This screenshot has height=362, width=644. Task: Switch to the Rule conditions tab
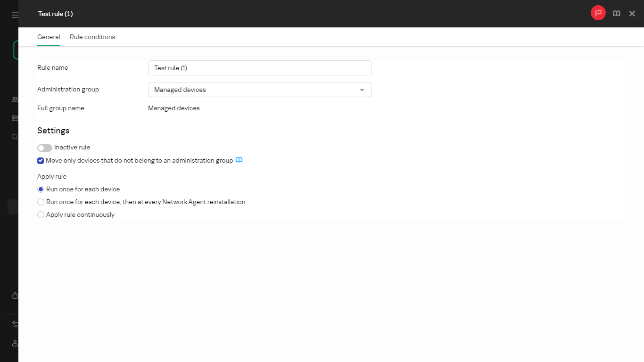click(92, 37)
